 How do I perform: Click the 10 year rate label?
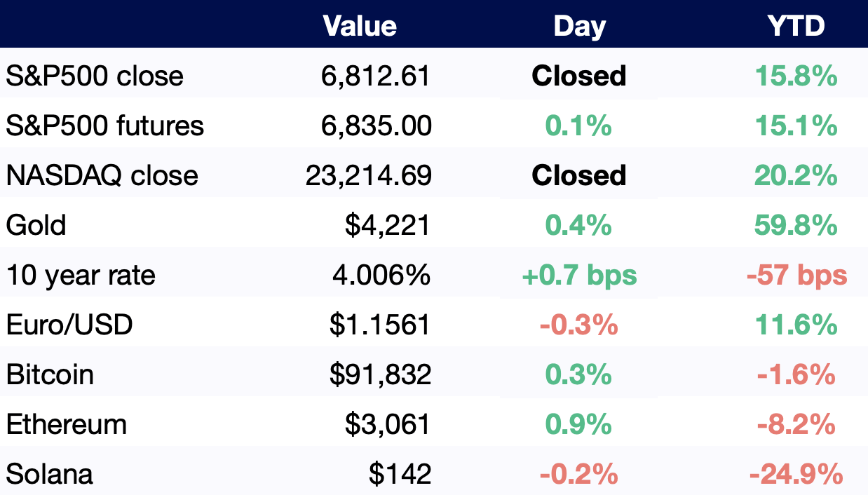(81, 276)
